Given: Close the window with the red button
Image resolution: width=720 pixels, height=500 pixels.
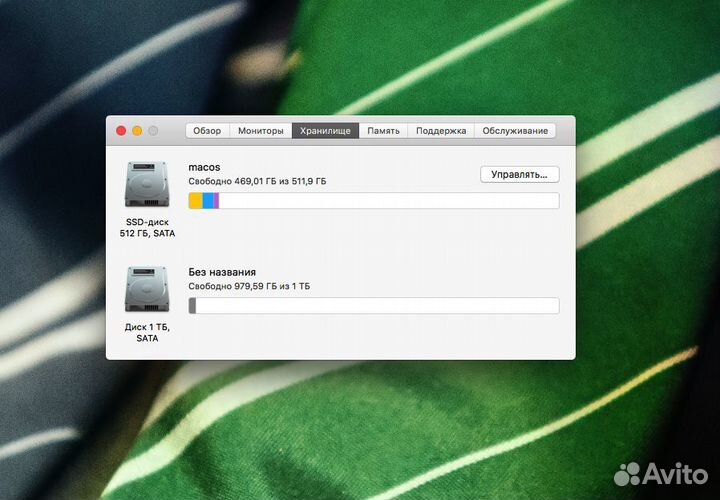Looking at the screenshot, I should [x=121, y=131].
